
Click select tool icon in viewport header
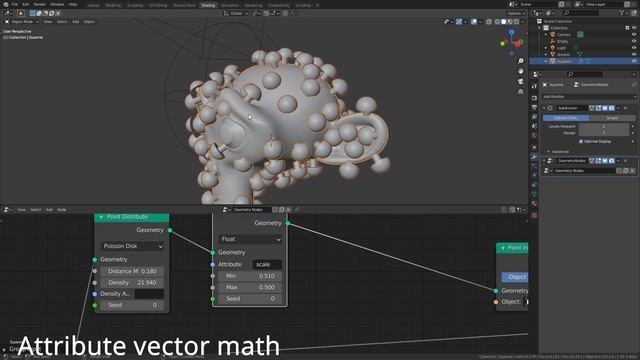(20, 13)
